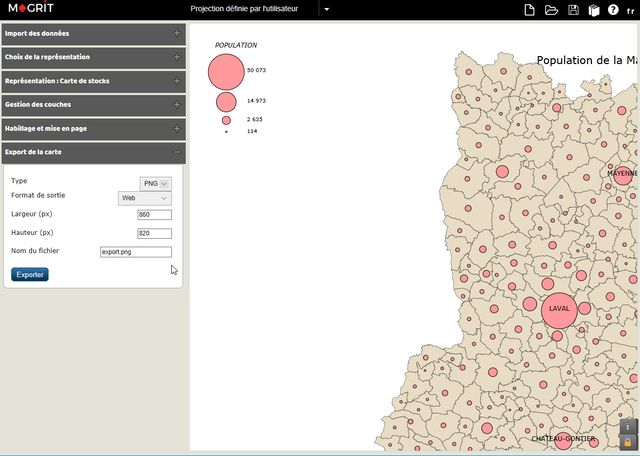
Task: Switch language using the fr selector
Action: pos(630,10)
